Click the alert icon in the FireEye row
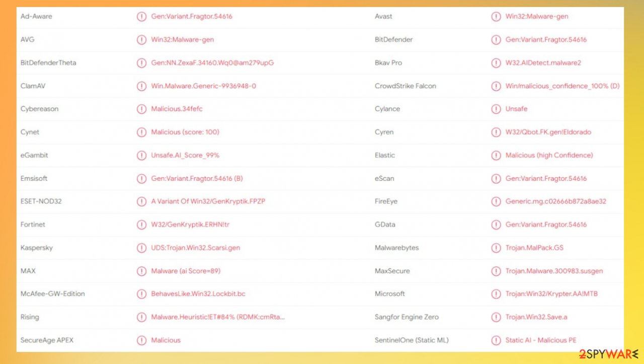This screenshot has height=364, width=644. (496, 201)
